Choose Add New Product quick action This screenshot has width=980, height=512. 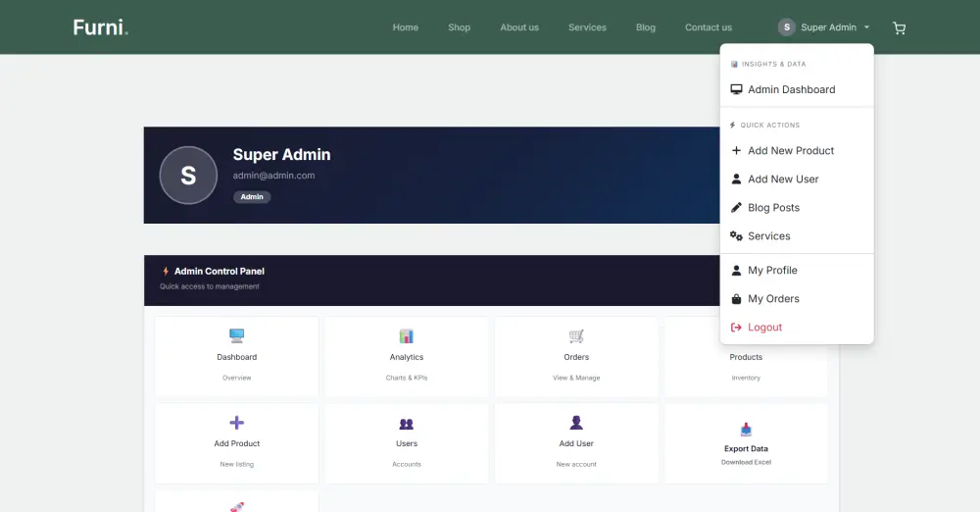(x=797, y=150)
